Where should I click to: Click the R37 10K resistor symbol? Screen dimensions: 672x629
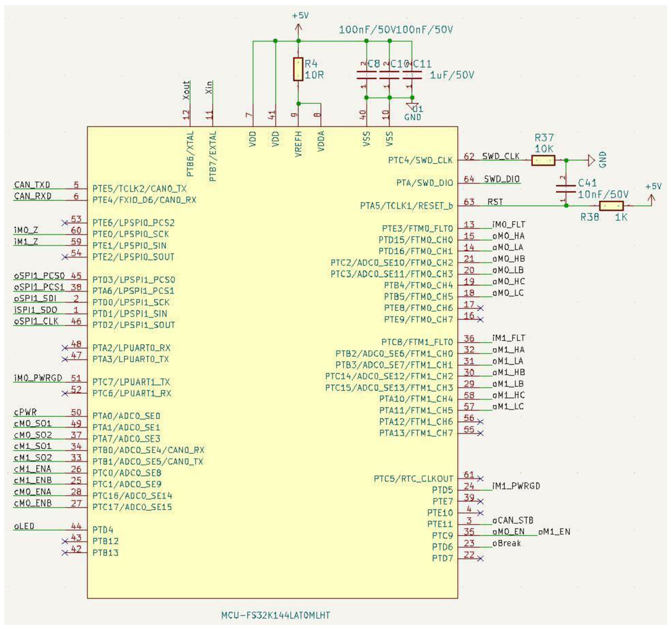543,160
